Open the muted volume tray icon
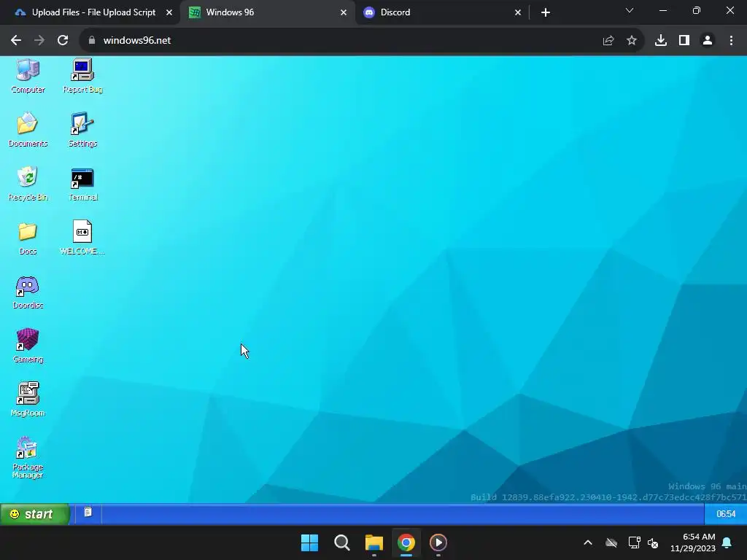Image resolution: width=747 pixels, height=560 pixels. pos(653,542)
